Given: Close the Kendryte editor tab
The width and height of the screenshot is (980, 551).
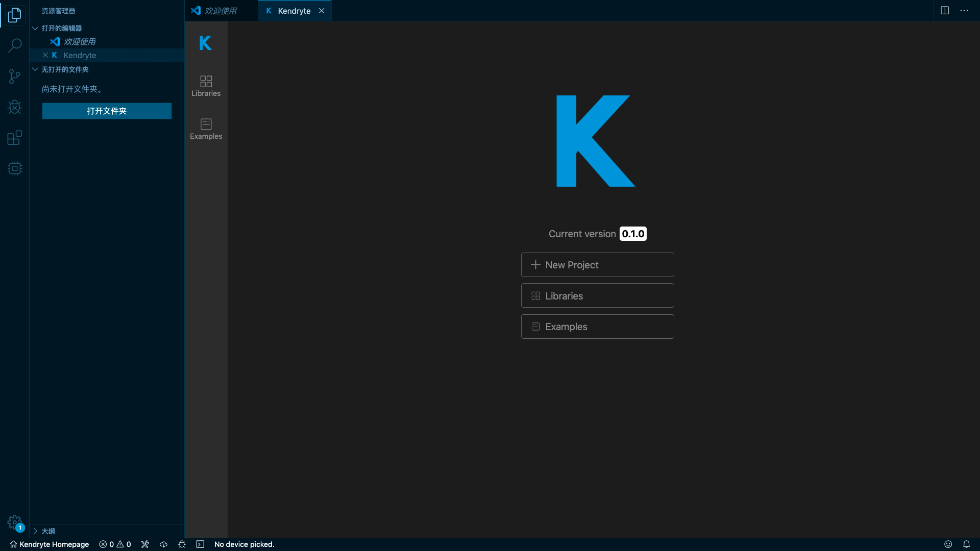Looking at the screenshot, I should [x=322, y=11].
